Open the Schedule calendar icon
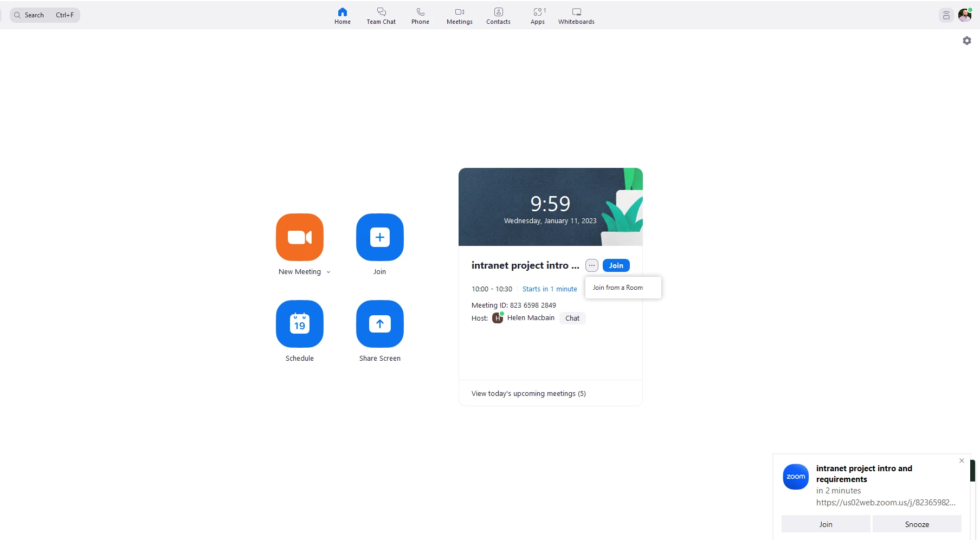Screen dimensions: 980x540 click(300, 324)
